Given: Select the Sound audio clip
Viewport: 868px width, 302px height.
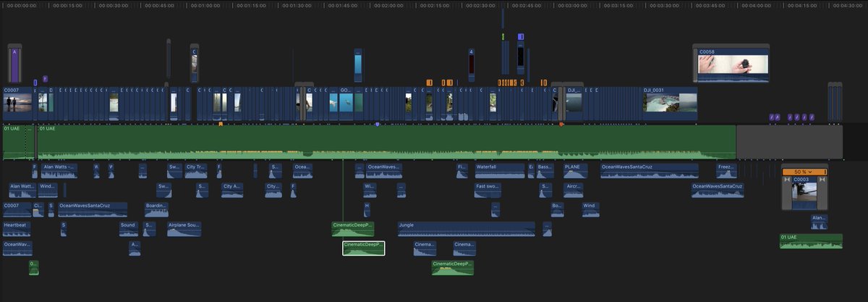Looking at the screenshot, I should [128, 228].
